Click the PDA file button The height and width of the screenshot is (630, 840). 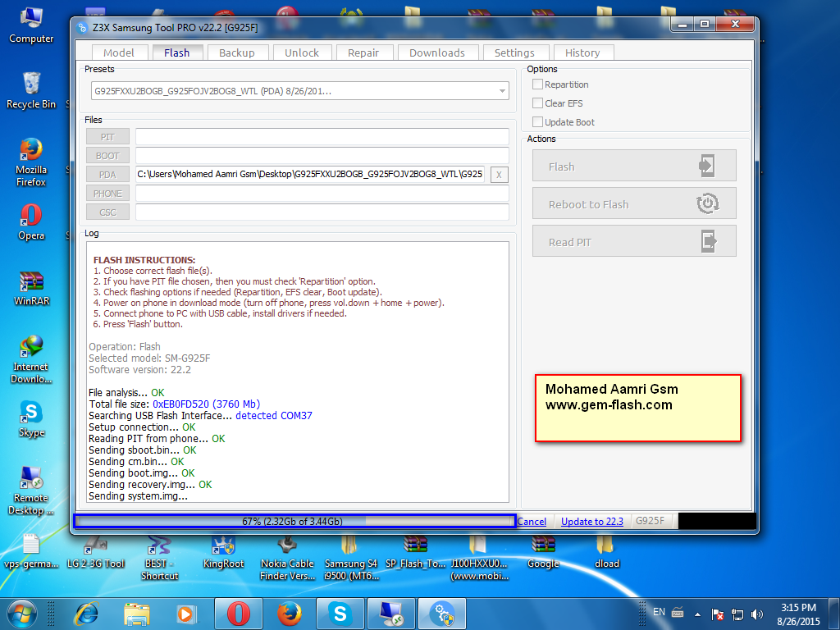pos(107,175)
